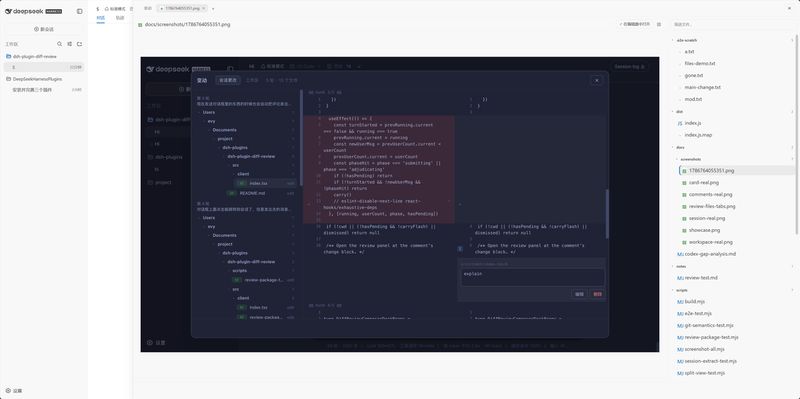The image size is (800, 399).
Task: Switch to the first chat panel tab (underlined)
Action: click(x=101, y=18)
